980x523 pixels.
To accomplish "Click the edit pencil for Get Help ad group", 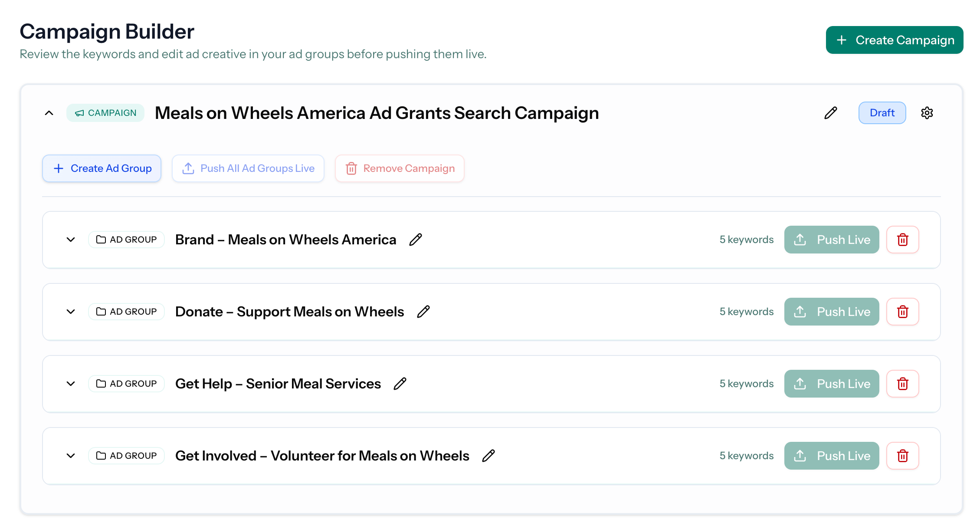I will coord(400,383).
